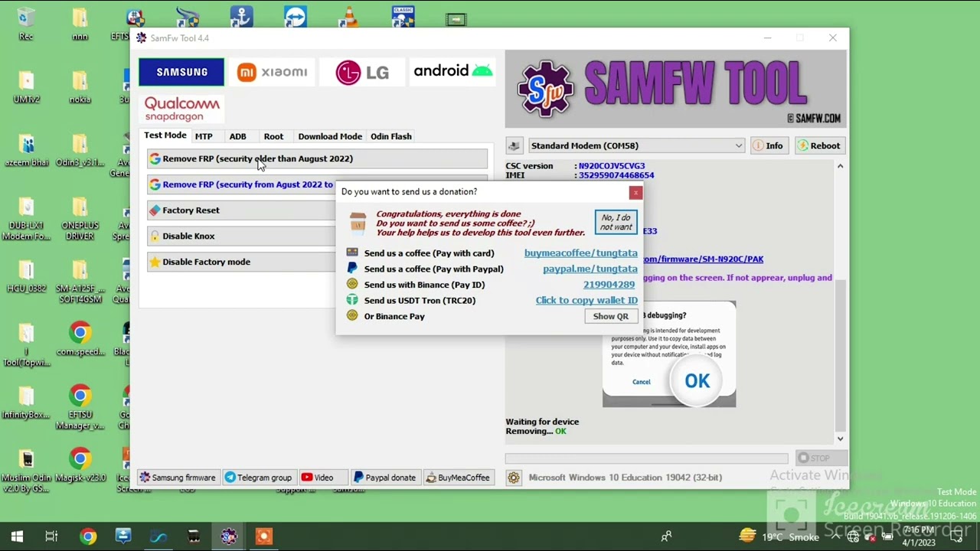Click Remove FRP from August 2022 button
The width and height of the screenshot is (980, 551).
point(241,184)
